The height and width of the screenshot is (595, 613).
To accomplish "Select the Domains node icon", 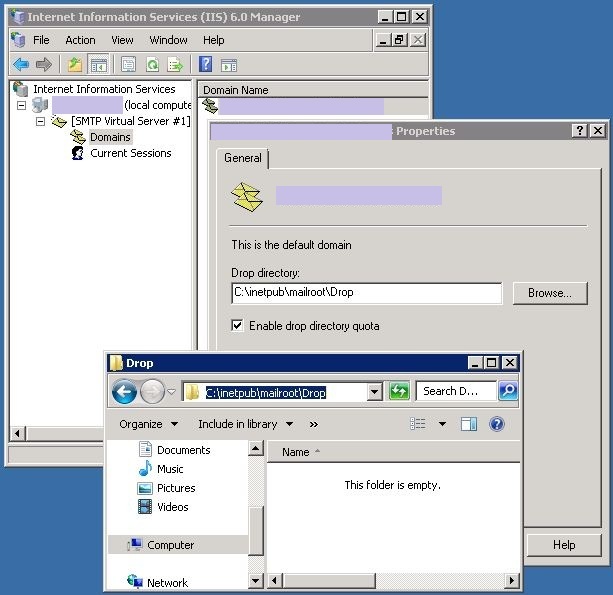I will point(77,137).
